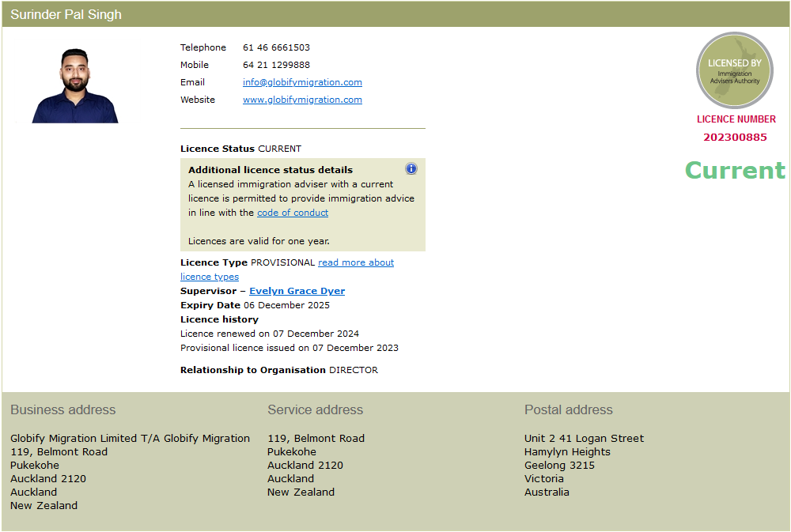Viewport: 791px width, 532px height.
Task: Select the Postal address heading
Action: 568,409
